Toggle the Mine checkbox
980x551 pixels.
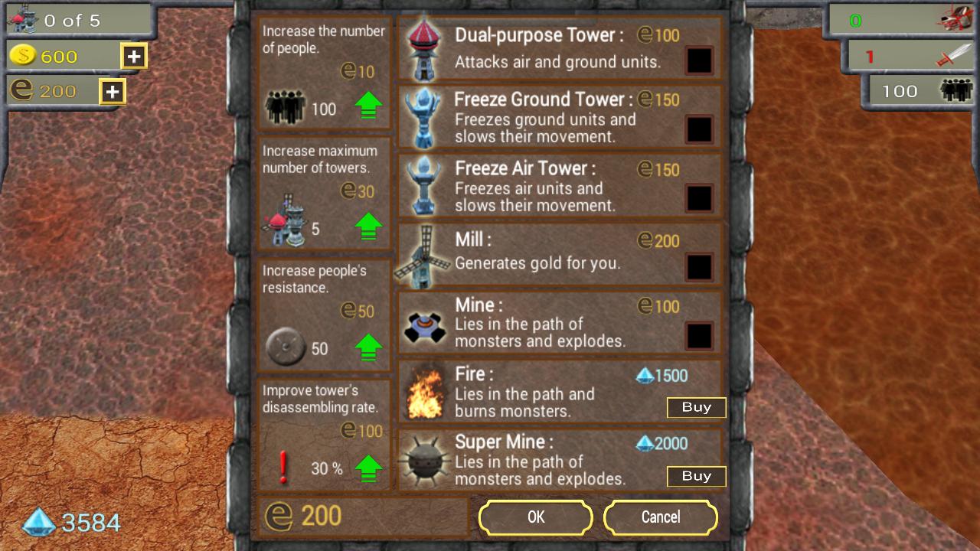click(699, 336)
